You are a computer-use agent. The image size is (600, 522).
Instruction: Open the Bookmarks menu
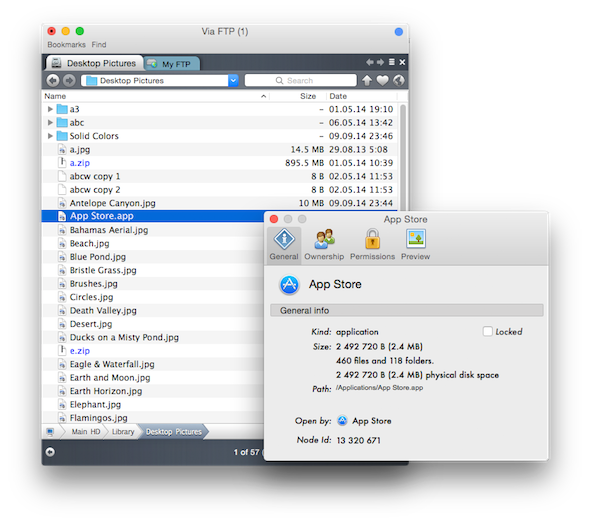[x=67, y=45]
